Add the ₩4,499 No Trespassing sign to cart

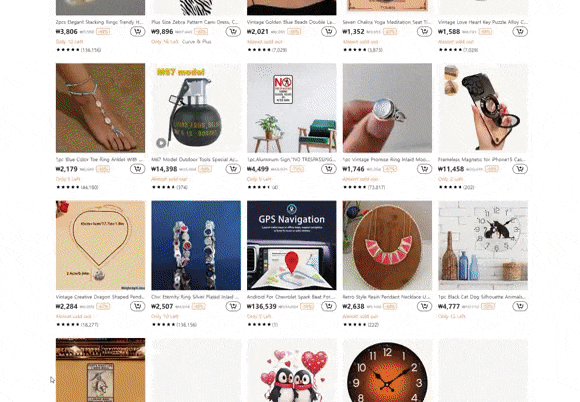328,169
